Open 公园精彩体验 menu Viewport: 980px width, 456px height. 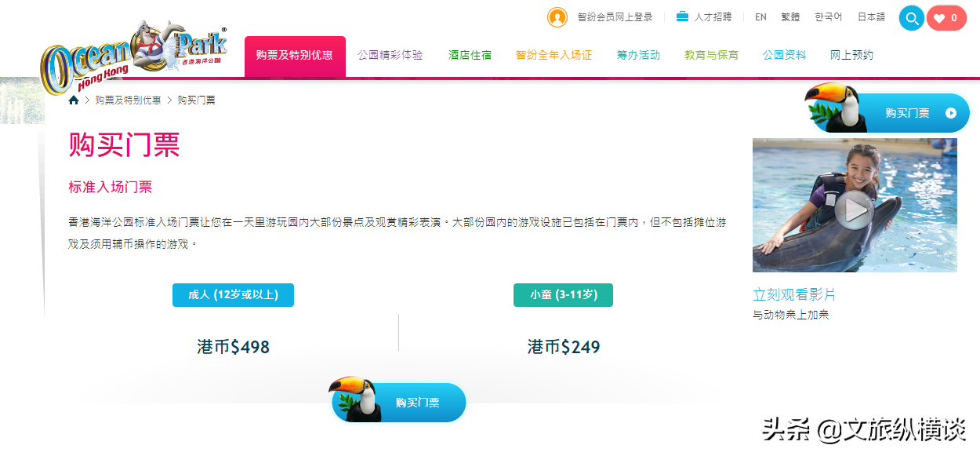[390, 56]
